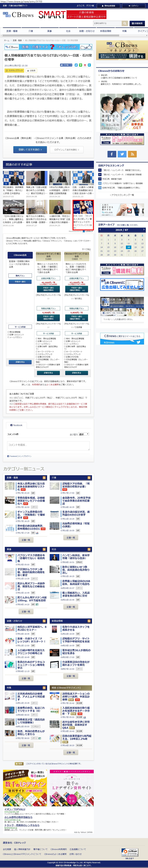The height and width of the screenshot is (868, 148).
Task: Open RSS icon for 薬事 category
Action: [44, 549]
